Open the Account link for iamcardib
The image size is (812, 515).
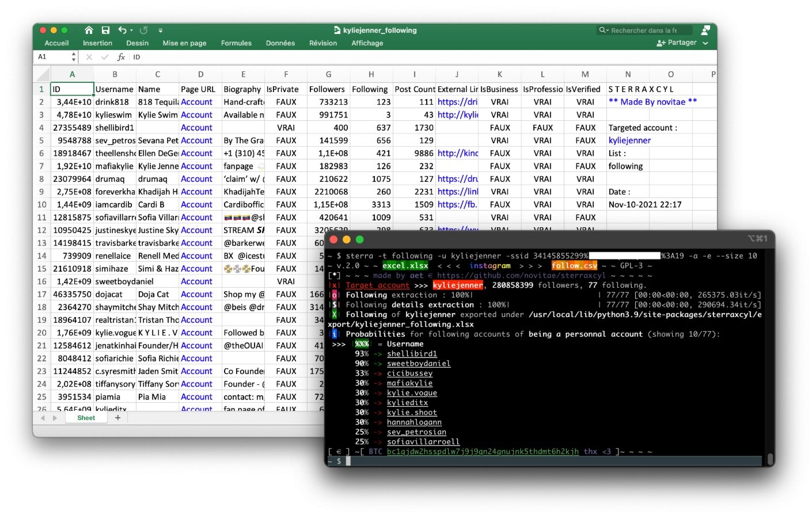[x=196, y=204]
